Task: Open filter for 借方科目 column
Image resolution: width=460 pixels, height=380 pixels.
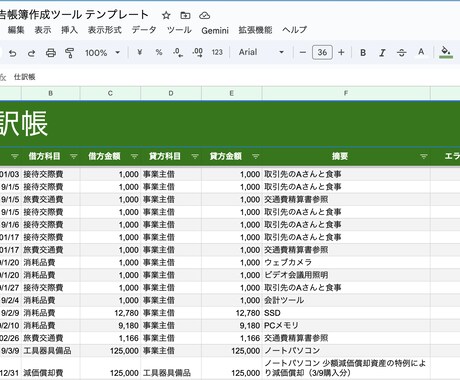Action: 73,156
